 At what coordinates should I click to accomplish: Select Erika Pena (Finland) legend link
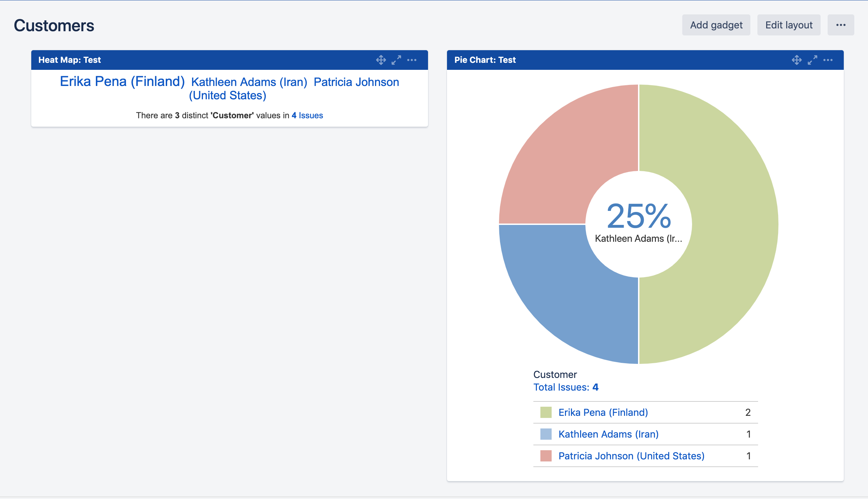point(603,412)
